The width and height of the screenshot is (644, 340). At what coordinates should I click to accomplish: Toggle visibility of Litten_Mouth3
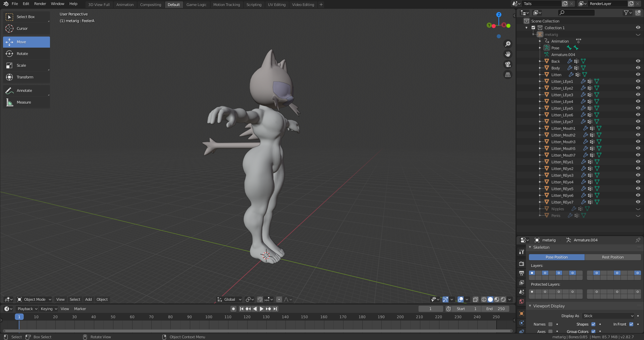pyautogui.click(x=638, y=142)
